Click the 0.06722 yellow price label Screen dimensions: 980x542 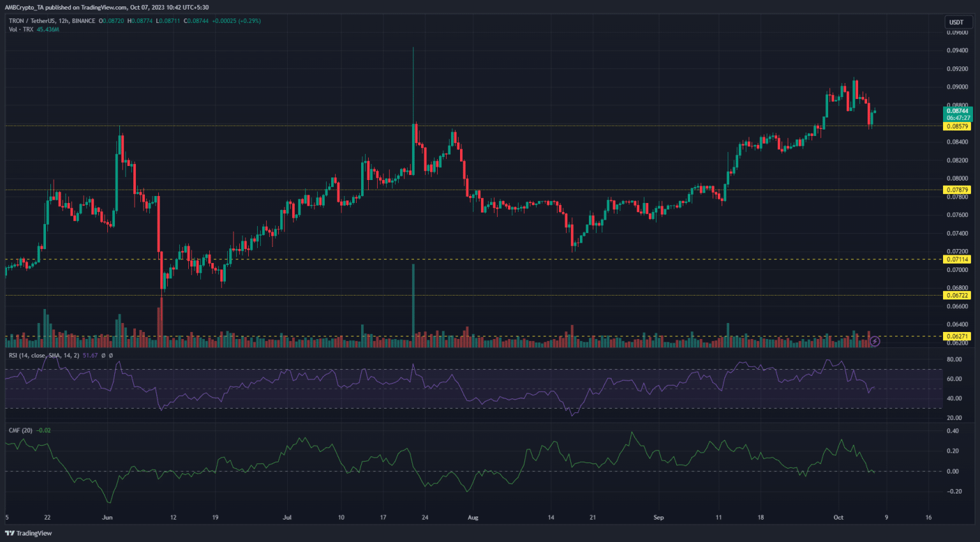pyautogui.click(x=957, y=296)
